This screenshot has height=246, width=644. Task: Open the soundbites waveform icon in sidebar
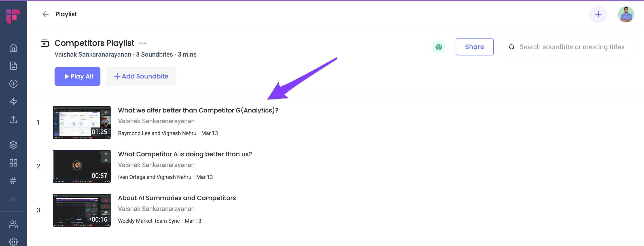pyautogui.click(x=13, y=83)
